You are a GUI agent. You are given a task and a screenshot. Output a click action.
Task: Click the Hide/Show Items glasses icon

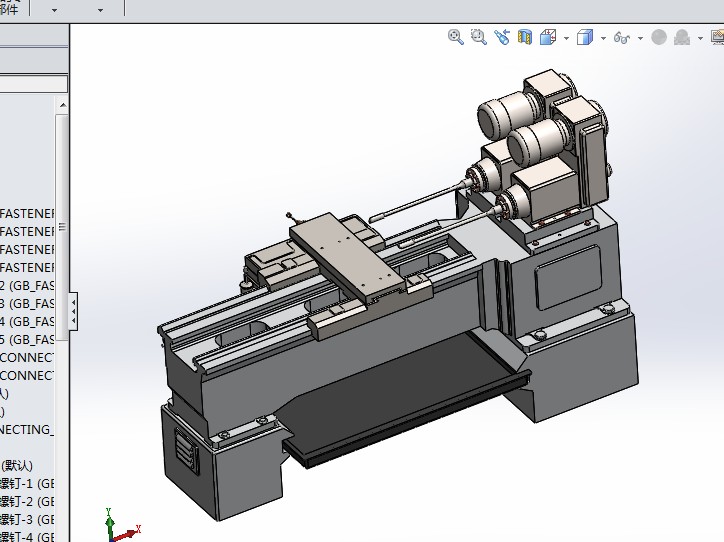(622, 37)
